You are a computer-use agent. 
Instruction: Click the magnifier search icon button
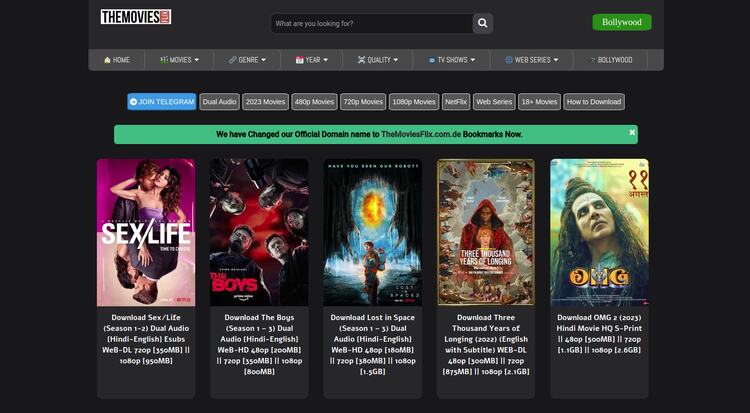(x=483, y=23)
